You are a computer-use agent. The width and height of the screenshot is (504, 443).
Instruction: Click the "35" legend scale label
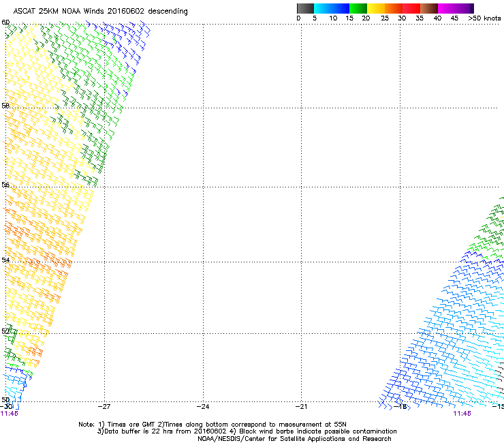(420, 18)
